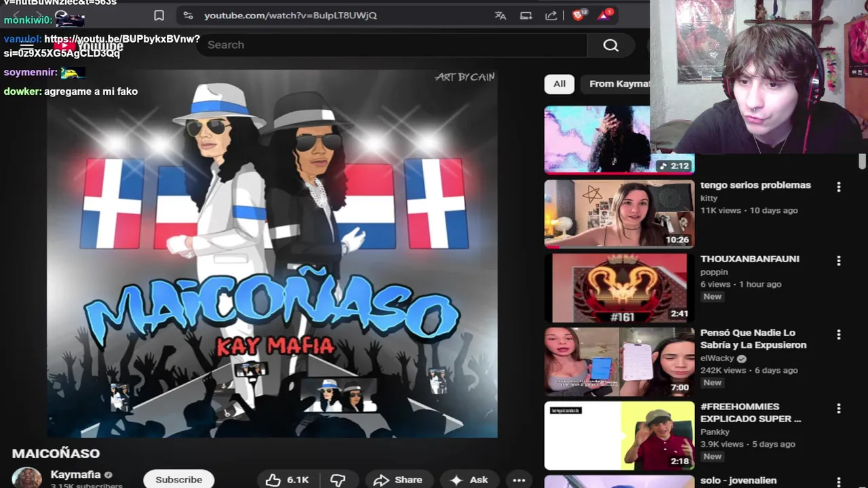Click the MAICOÑASO title text below video

click(56, 453)
